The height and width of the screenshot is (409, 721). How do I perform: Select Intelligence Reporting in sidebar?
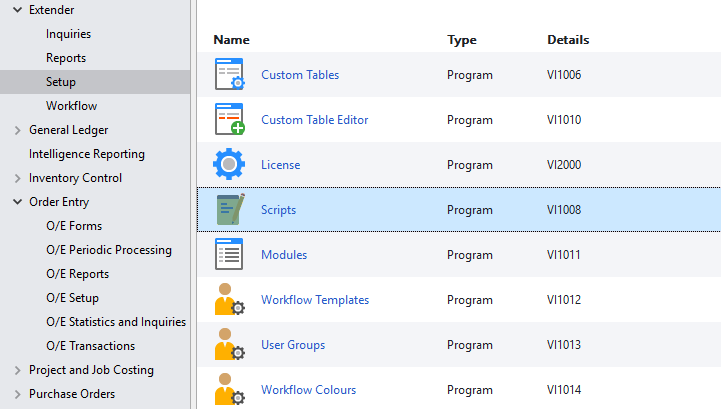click(x=87, y=154)
